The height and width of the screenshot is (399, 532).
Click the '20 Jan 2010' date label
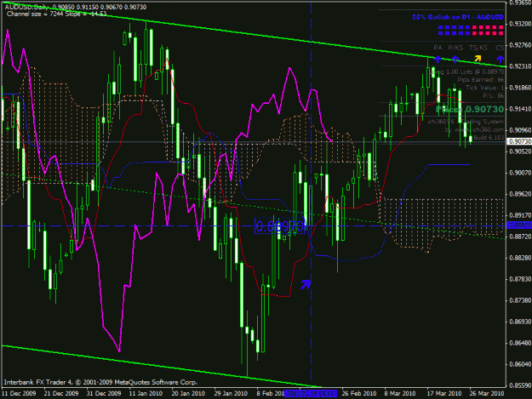click(188, 393)
